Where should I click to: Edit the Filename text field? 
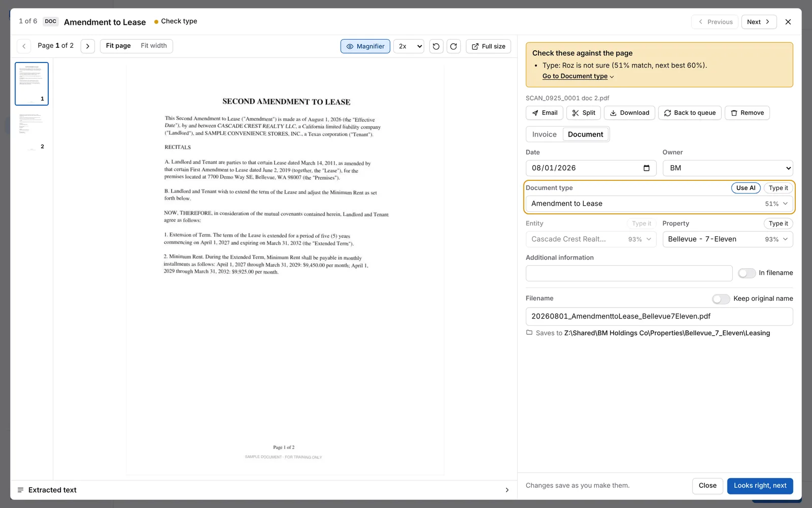659,316
